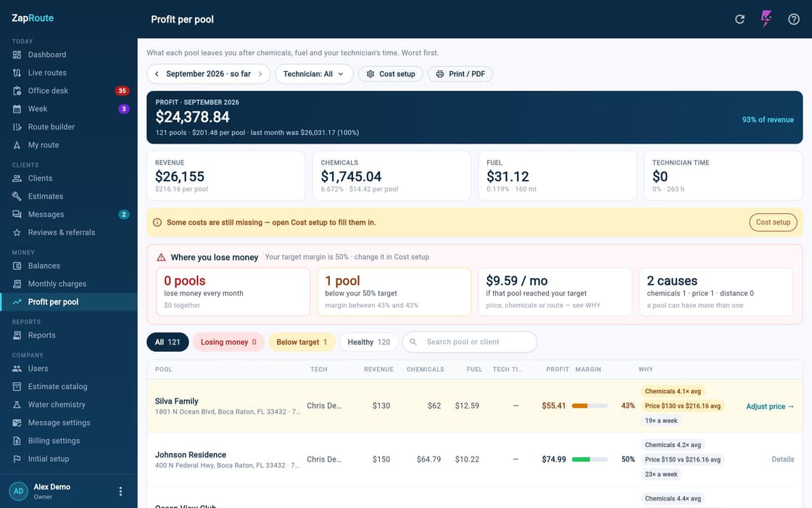Click the 0 pools losing money card
This screenshot has width=812, height=508.
click(233, 292)
